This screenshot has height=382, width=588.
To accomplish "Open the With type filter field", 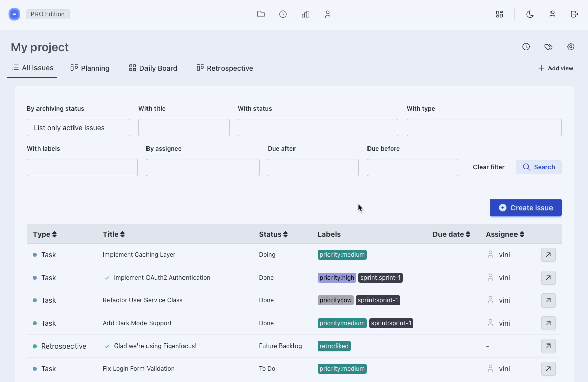I will click(x=483, y=127).
